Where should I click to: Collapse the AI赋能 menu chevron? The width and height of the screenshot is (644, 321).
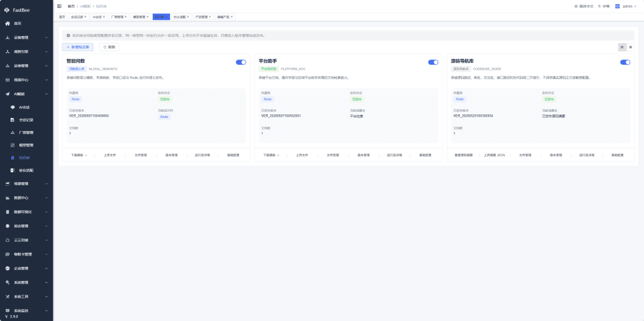click(47, 94)
